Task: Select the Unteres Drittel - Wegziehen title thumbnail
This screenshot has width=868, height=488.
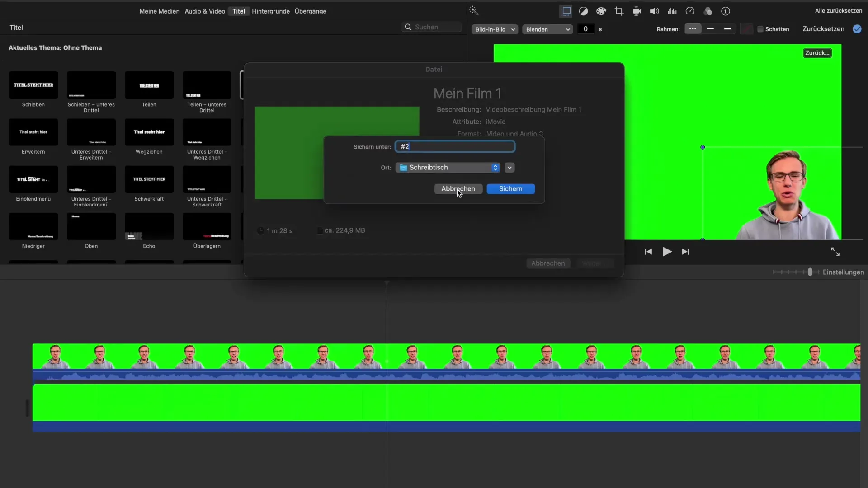Action: click(207, 132)
